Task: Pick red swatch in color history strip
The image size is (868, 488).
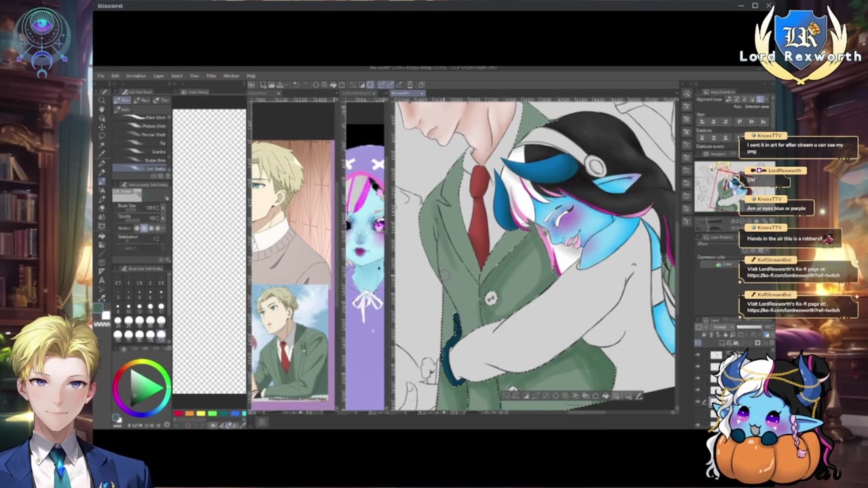Action: click(x=178, y=413)
